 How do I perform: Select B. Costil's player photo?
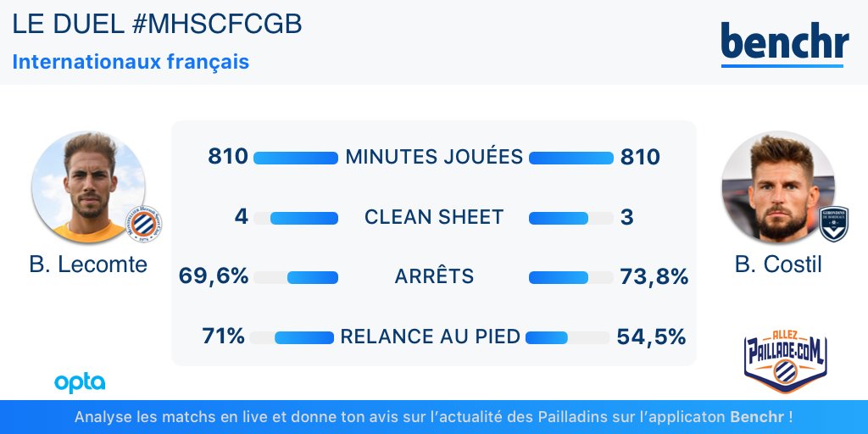pyautogui.click(x=778, y=187)
